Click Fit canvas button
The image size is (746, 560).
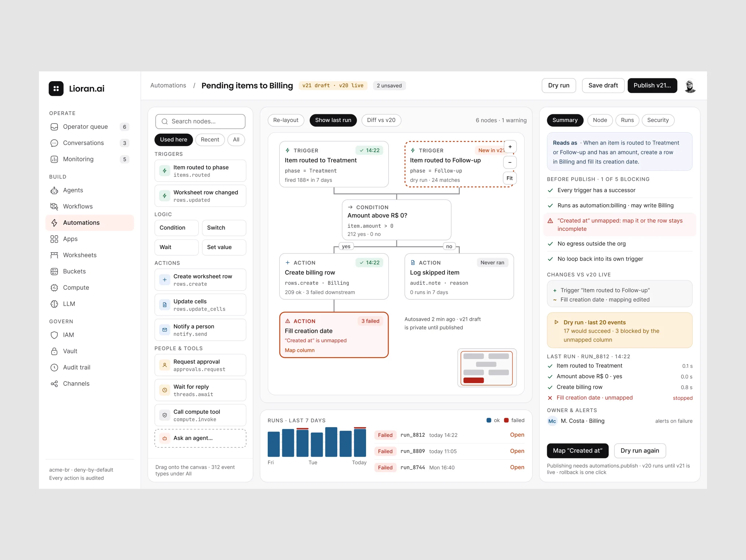pos(509,178)
